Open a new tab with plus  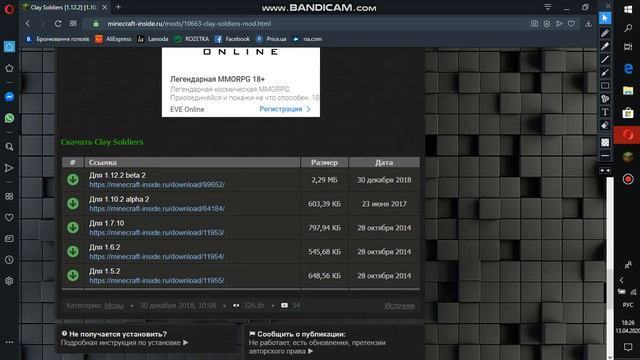[118, 7]
